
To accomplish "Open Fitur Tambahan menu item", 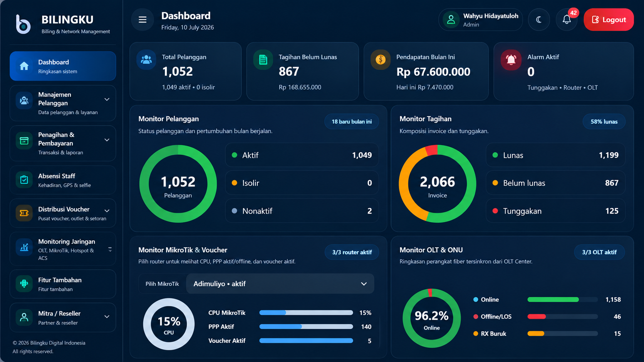I will 63,284.
